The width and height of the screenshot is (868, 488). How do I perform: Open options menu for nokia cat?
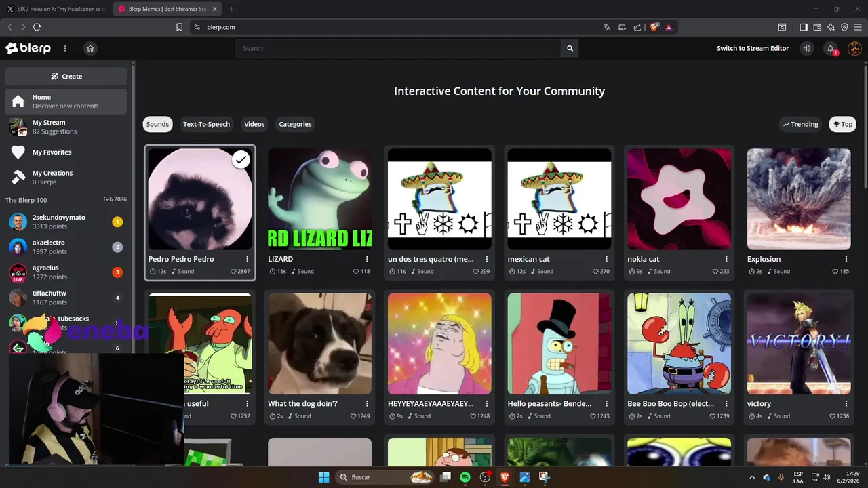tap(726, 259)
